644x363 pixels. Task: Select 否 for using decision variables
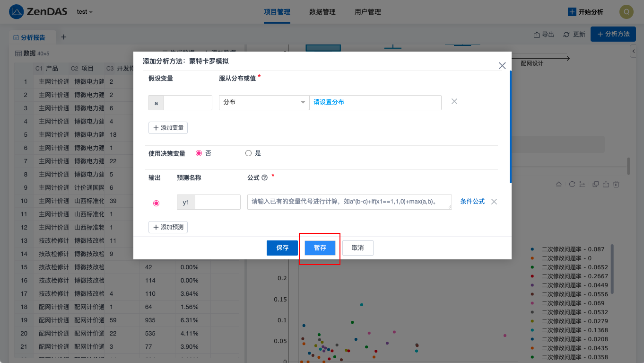199,153
